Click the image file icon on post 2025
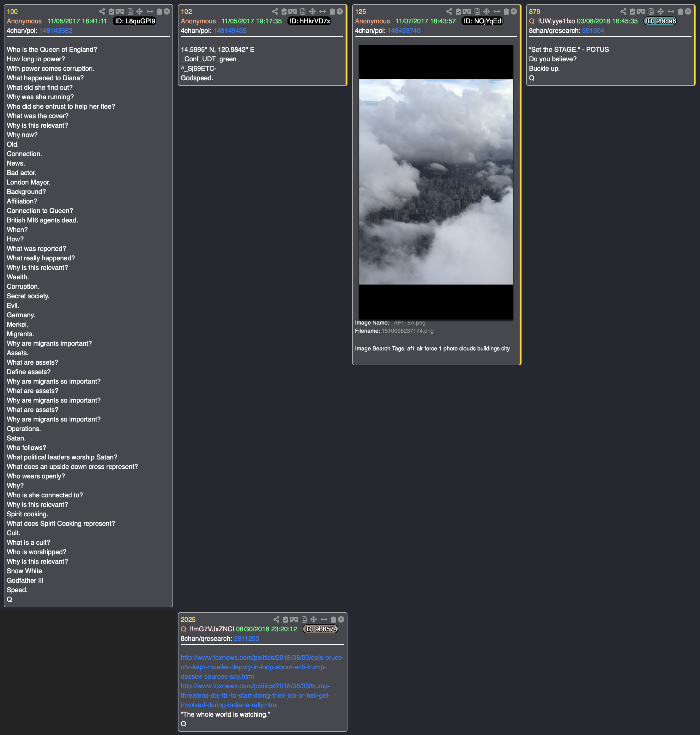The height and width of the screenshot is (735, 700). [x=304, y=619]
